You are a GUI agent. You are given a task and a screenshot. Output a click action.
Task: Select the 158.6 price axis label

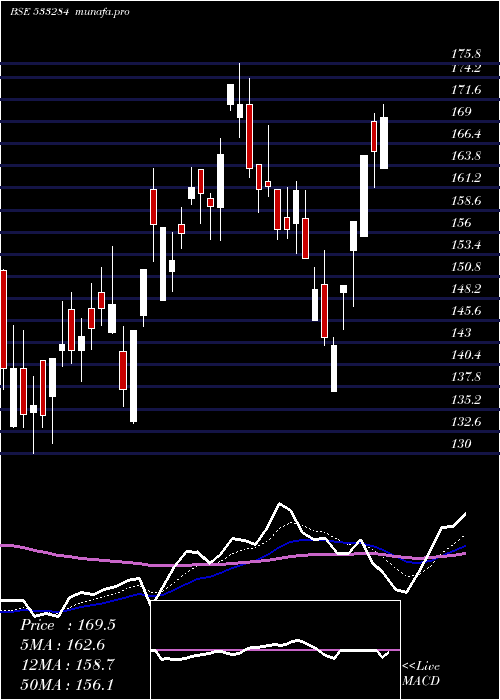coord(466,201)
